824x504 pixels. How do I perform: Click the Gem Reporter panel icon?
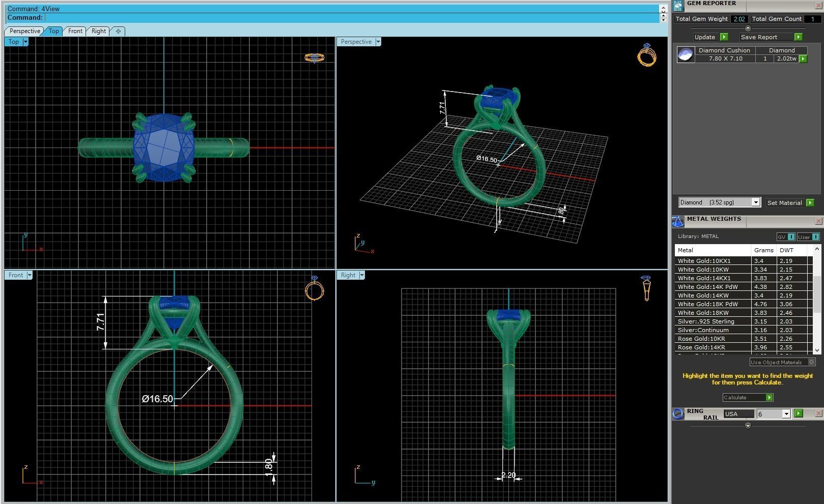678,5
